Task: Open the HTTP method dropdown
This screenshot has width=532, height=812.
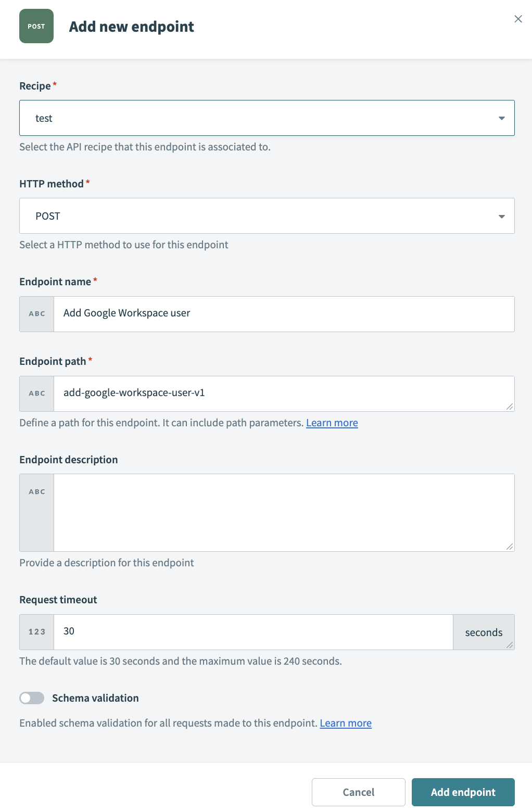Action: click(267, 215)
